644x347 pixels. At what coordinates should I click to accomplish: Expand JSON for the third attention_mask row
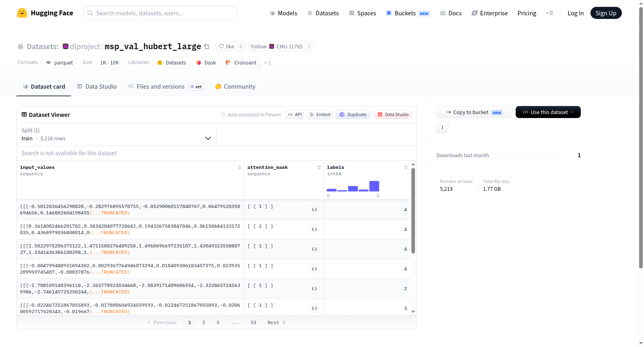(x=314, y=249)
